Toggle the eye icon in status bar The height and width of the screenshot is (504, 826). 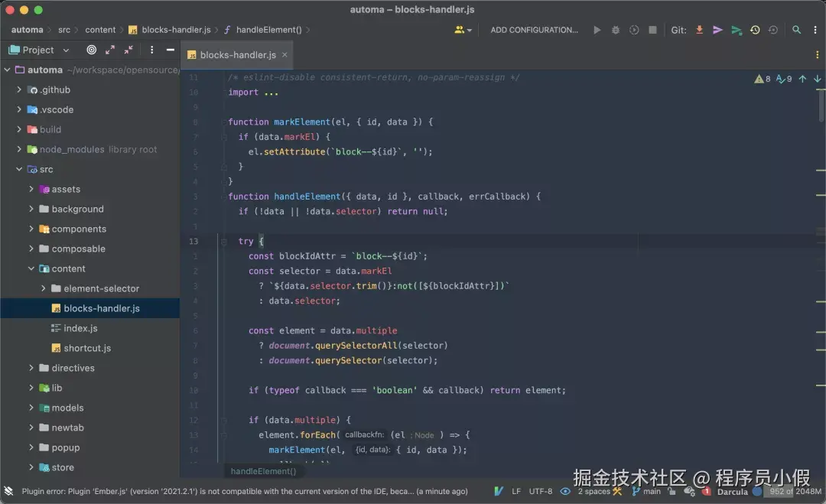[x=566, y=491]
